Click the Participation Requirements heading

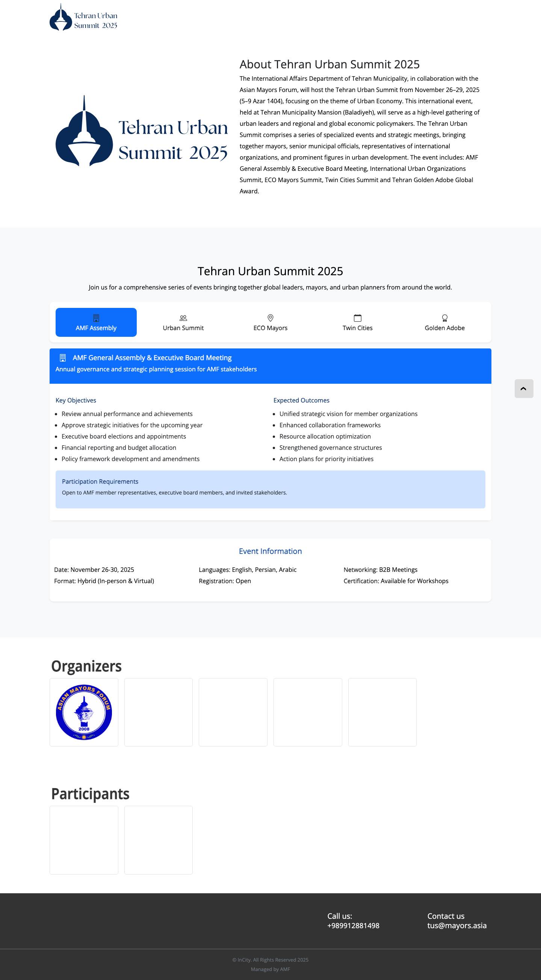(x=100, y=481)
